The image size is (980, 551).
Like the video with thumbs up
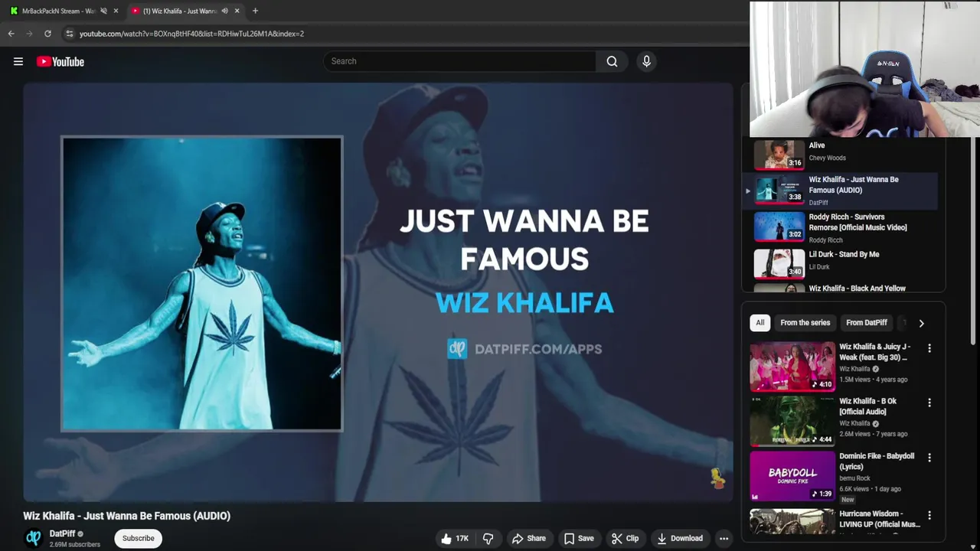(454, 539)
